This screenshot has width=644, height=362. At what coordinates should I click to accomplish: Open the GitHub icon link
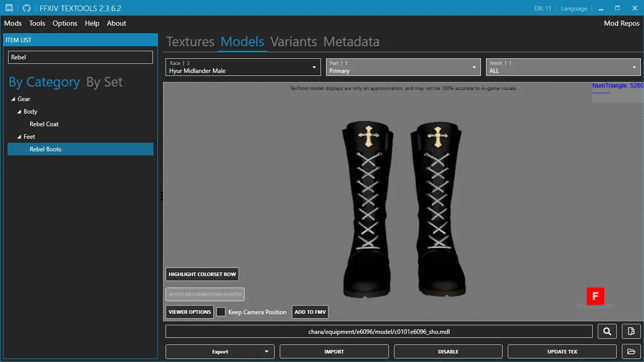pyautogui.click(x=27, y=8)
